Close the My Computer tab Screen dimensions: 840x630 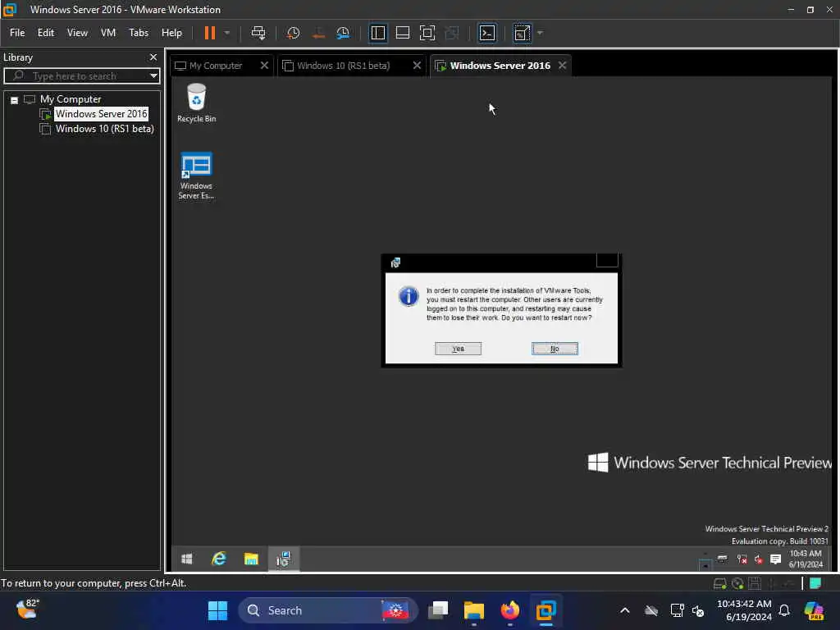(x=264, y=66)
